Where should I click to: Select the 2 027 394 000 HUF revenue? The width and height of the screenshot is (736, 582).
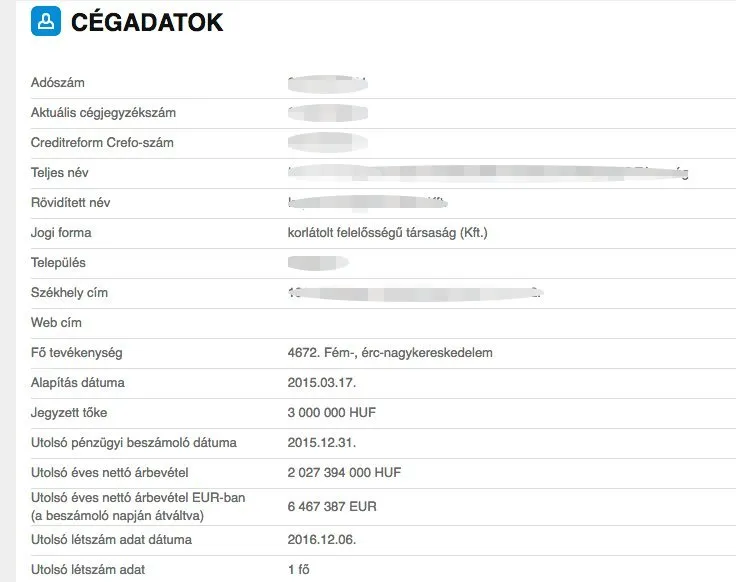click(345, 473)
